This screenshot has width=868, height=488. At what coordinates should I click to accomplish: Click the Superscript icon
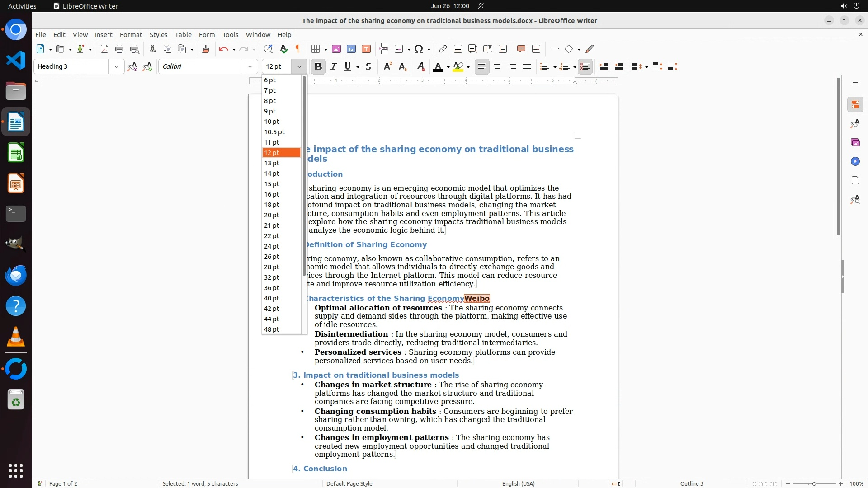tap(387, 66)
